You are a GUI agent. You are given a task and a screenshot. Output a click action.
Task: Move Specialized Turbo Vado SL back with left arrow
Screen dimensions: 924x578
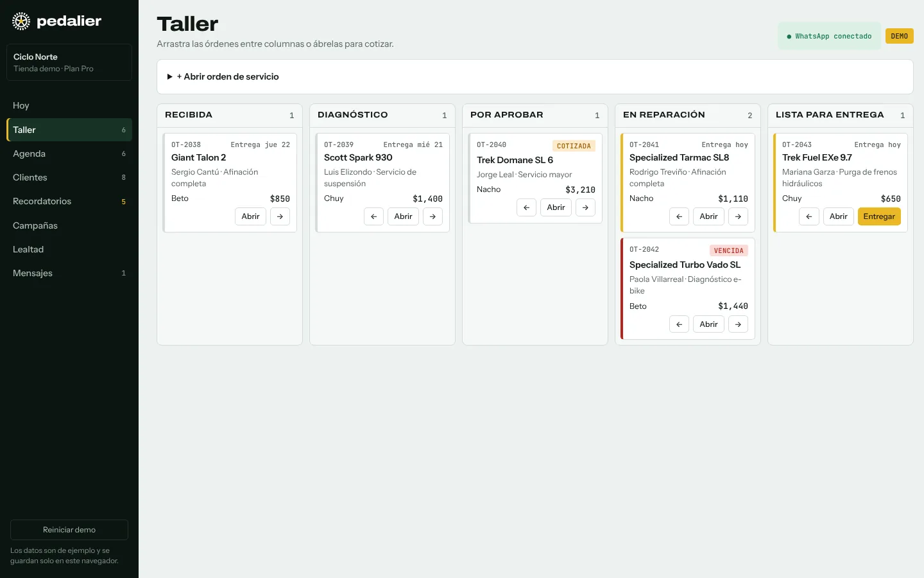[x=679, y=324]
